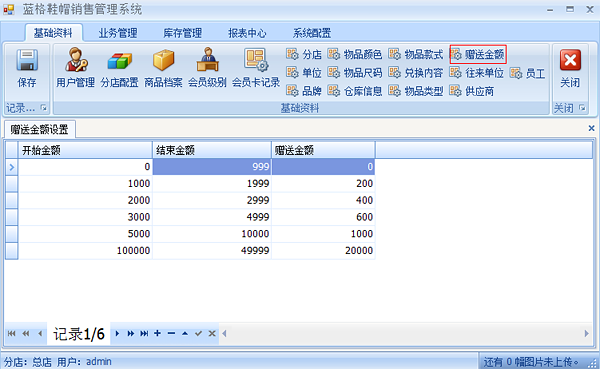Select the gift amount 600 cell
Screen dimensions: 600x369
pyautogui.click(x=323, y=217)
